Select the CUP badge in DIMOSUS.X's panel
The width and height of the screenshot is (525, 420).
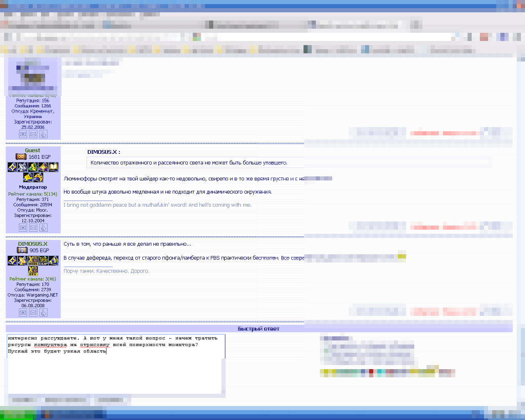pos(43,260)
